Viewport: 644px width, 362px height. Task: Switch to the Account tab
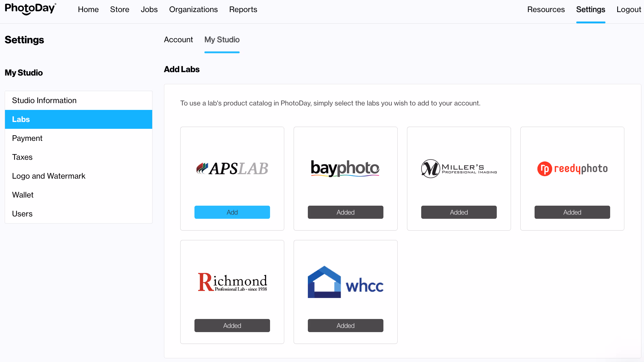pos(178,40)
